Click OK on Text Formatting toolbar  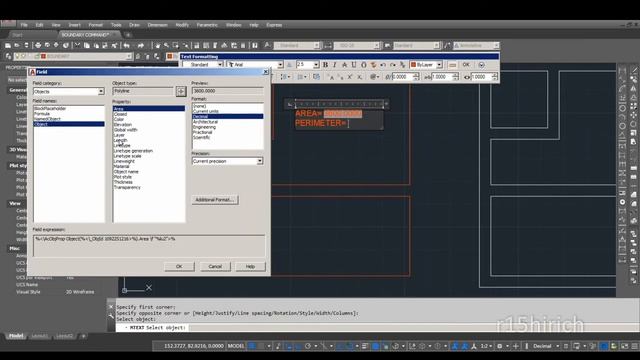coord(466,65)
